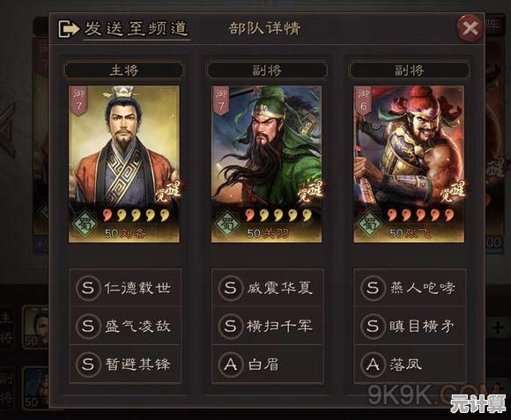Click the 蜀 faction badge on 关羽
511x420 pixels.
coord(227,224)
